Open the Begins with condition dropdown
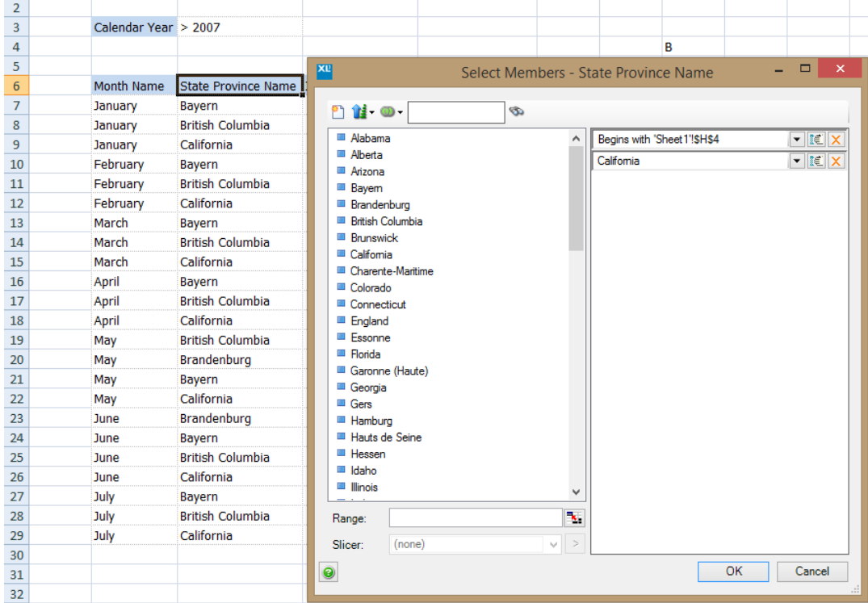This screenshot has height=603, width=868. [x=798, y=139]
